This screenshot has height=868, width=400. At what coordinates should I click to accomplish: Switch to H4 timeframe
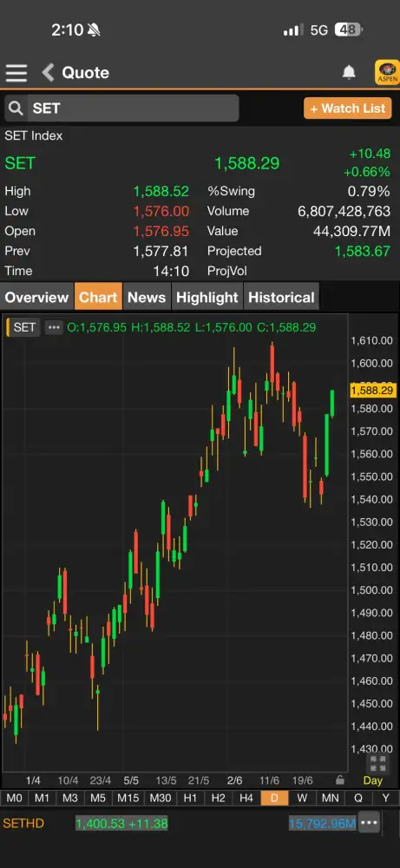(x=246, y=798)
